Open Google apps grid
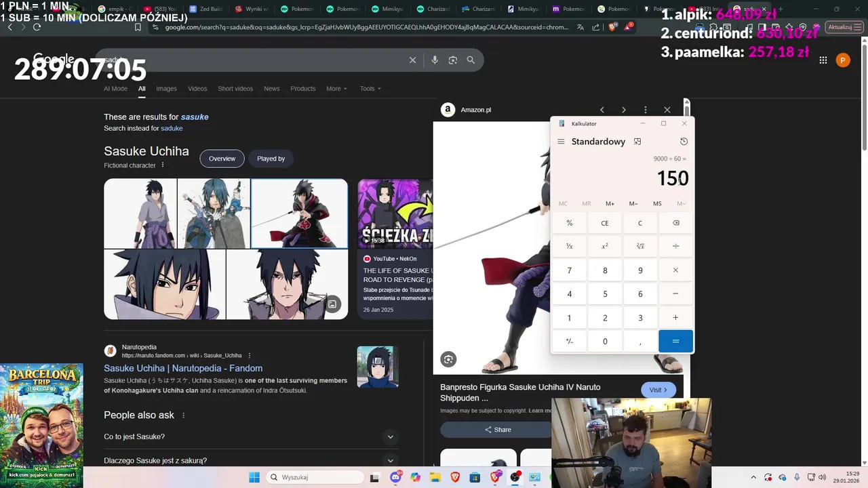Viewport: 868px width, 488px height. click(823, 60)
